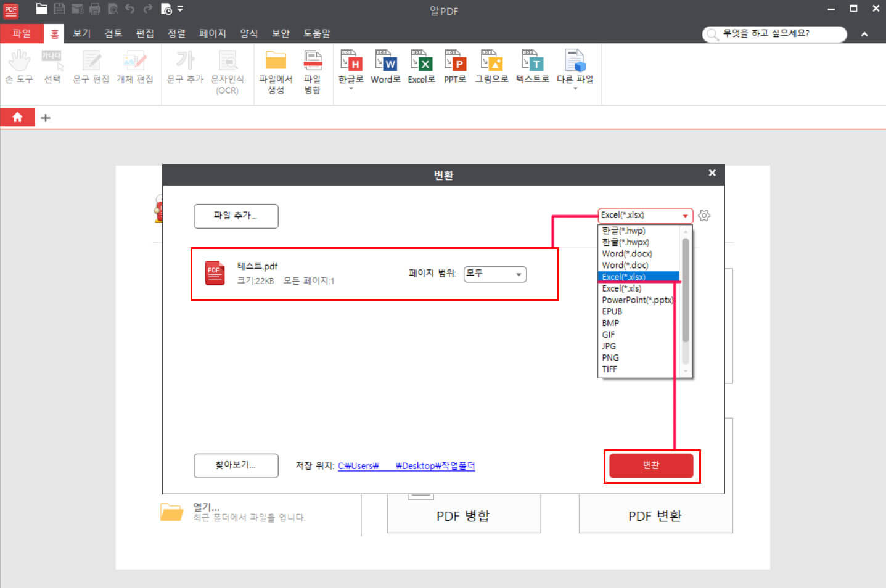This screenshot has width=886, height=588.
Task: Open the 저장 위치 folder path link
Action: coord(406,466)
